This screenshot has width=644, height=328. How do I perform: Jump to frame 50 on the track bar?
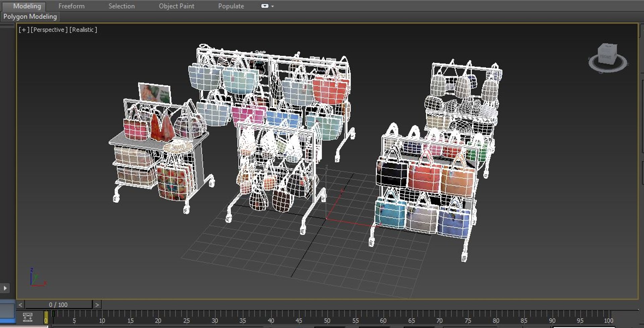tap(327, 321)
